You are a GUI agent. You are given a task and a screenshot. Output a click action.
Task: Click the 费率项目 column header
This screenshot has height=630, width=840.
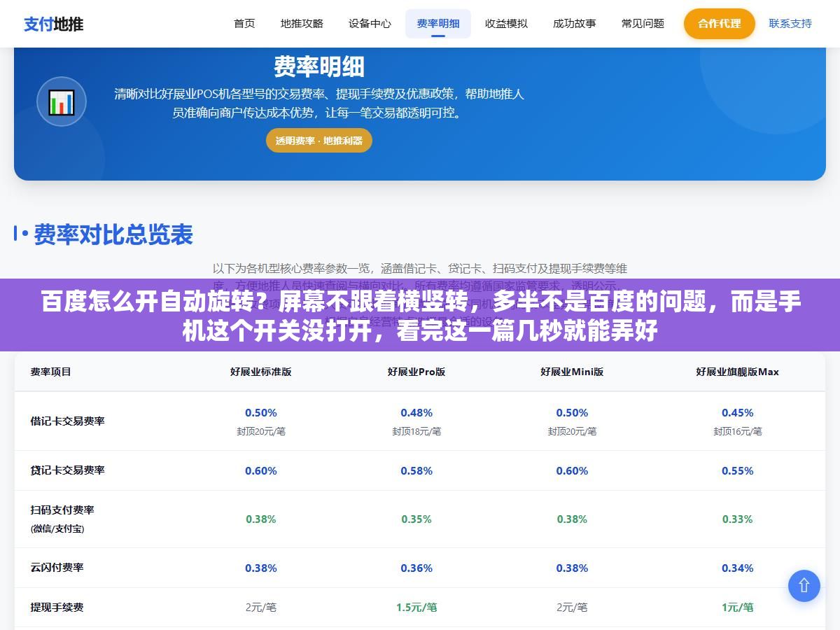50,372
